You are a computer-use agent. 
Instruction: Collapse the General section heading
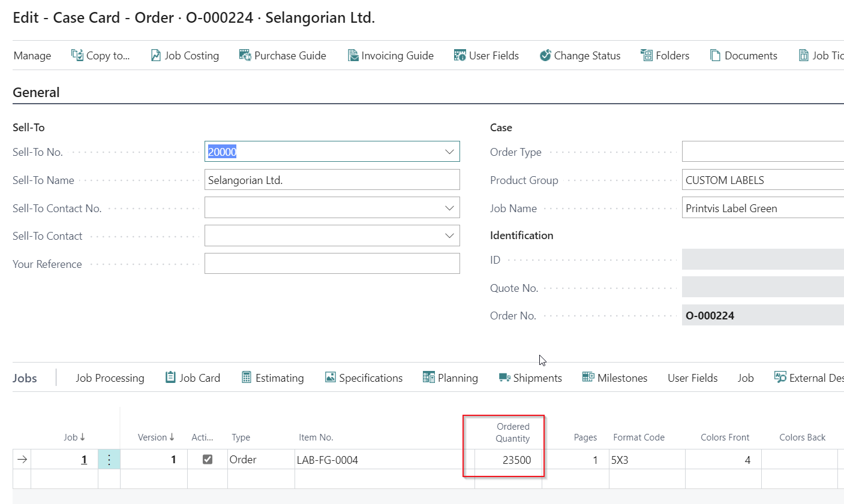(36, 92)
